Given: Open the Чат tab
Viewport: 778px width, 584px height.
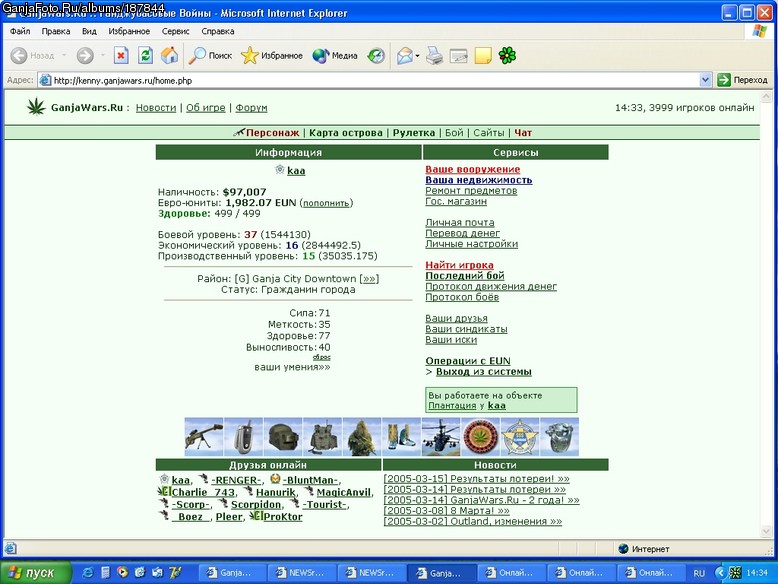Looking at the screenshot, I should [523, 133].
